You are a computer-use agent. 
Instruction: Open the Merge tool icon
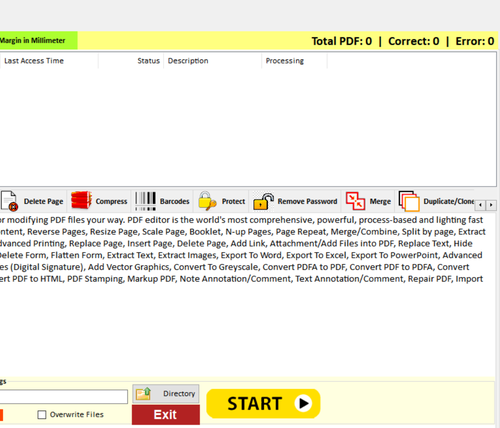click(355, 201)
